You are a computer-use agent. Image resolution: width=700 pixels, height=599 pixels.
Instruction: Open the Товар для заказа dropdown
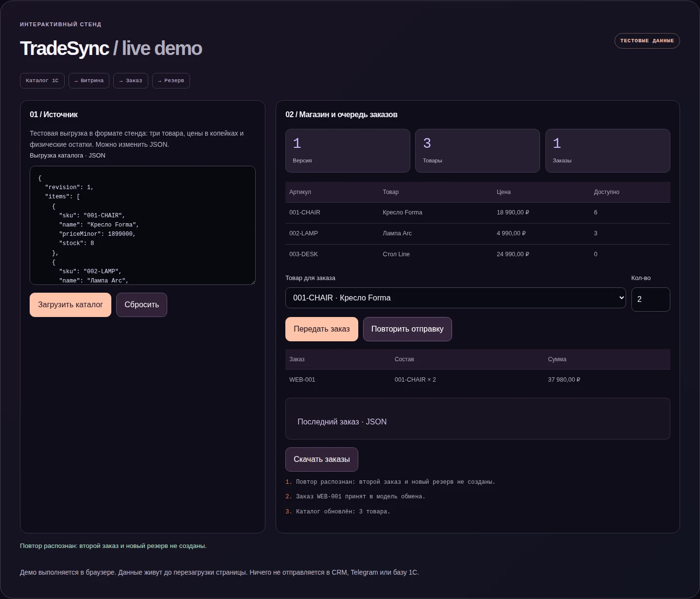(x=455, y=298)
